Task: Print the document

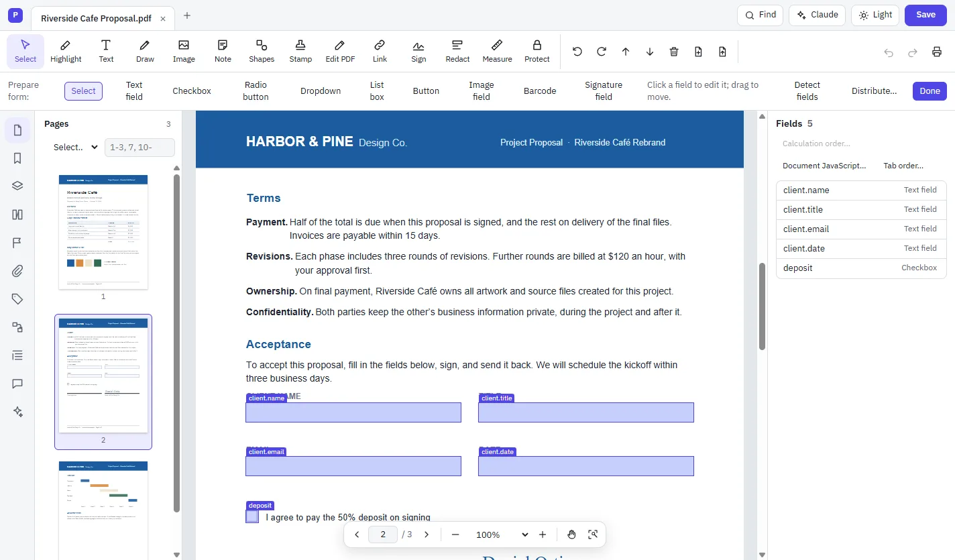Action: (x=937, y=52)
